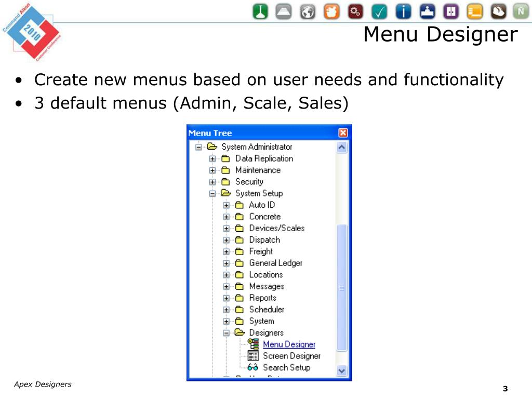Image resolution: width=532 pixels, height=399 pixels.
Task: Expand the Freight node
Action: pyautogui.click(x=227, y=252)
